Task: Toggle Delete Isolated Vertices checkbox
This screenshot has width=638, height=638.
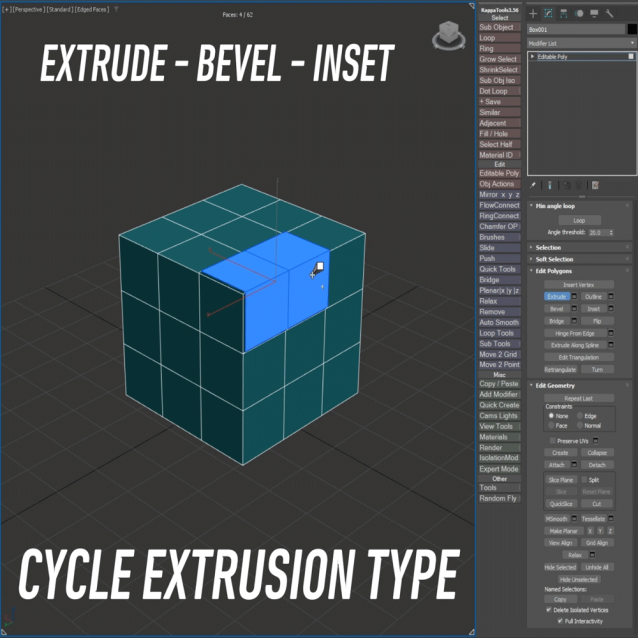Action: click(549, 609)
